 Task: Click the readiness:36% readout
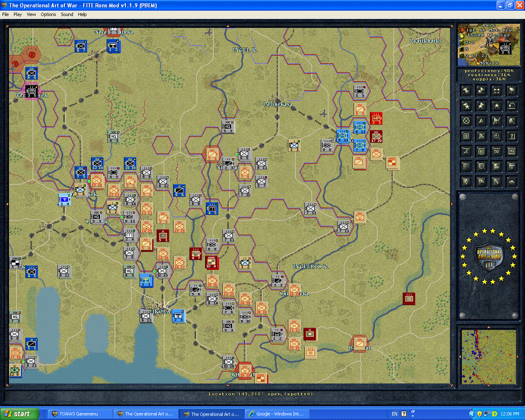489,75
